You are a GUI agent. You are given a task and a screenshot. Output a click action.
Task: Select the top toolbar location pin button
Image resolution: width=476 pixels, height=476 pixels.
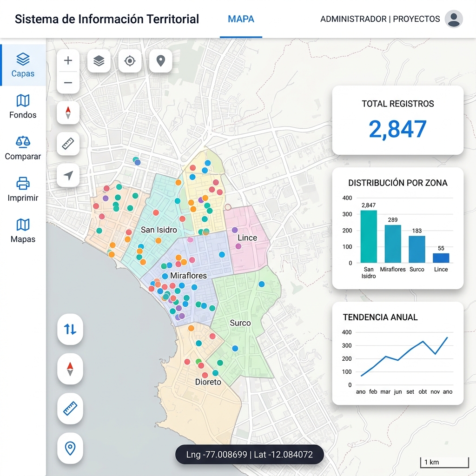point(160,61)
